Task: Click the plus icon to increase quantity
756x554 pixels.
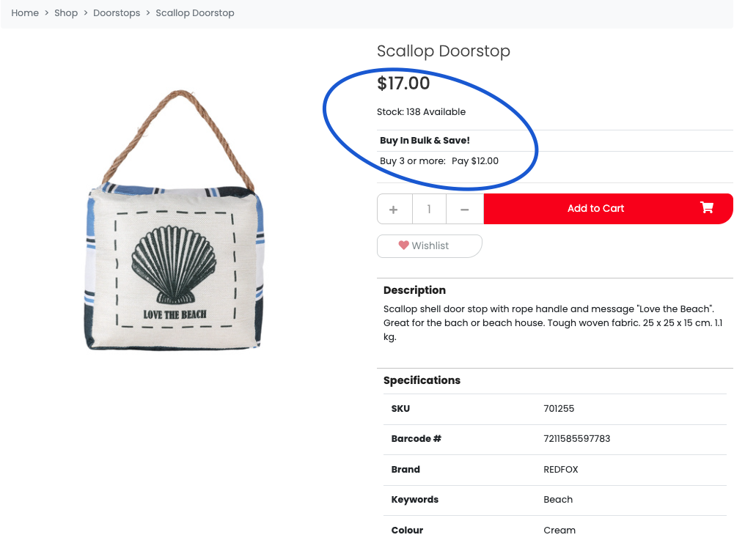Action: coord(394,208)
